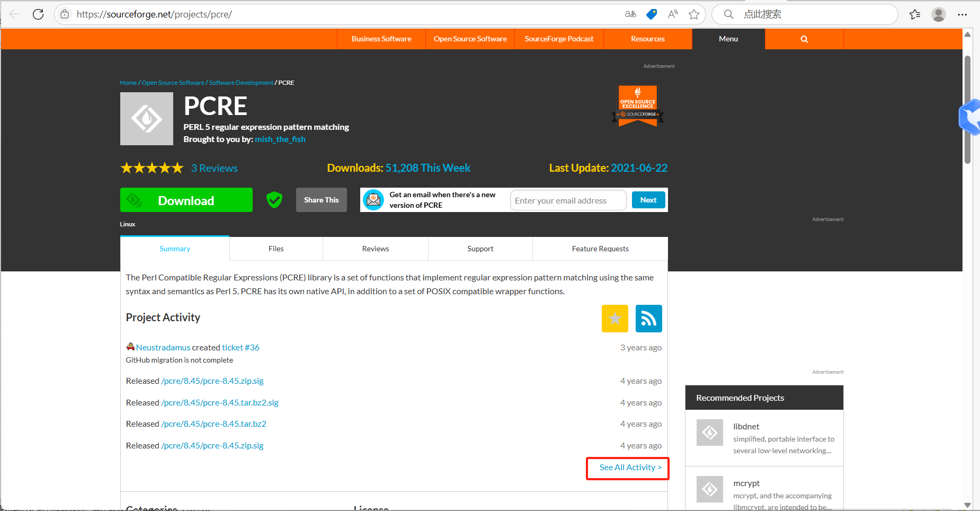The image size is (980, 511).
Task: Click the green shield checkmark icon
Action: [x=274, y=200]
